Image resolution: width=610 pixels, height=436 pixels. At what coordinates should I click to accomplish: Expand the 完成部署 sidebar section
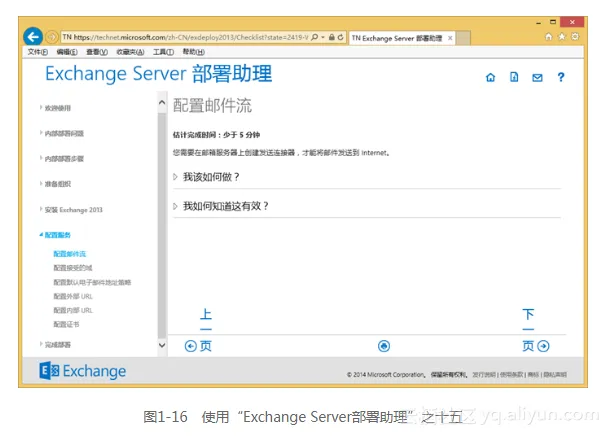pyautogui.click(x=55, y=345)
